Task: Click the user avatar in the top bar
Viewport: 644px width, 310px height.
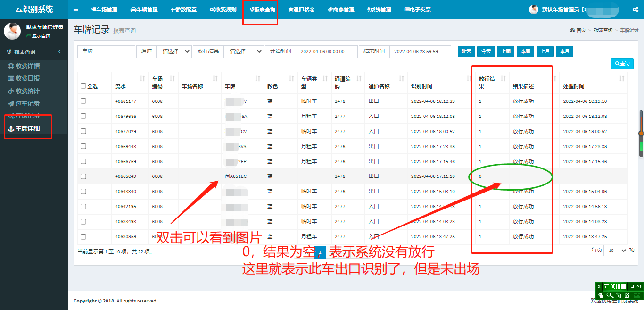Action: (534, 9)
